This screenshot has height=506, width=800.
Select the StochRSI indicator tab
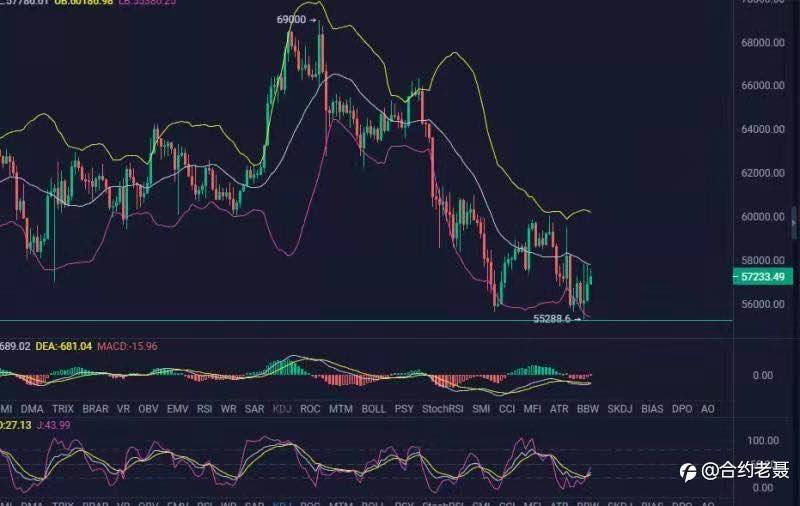(443, 409)
